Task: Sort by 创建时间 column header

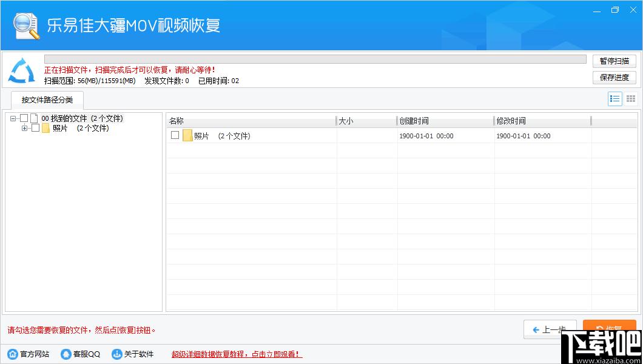Action: tap(445, 121)
